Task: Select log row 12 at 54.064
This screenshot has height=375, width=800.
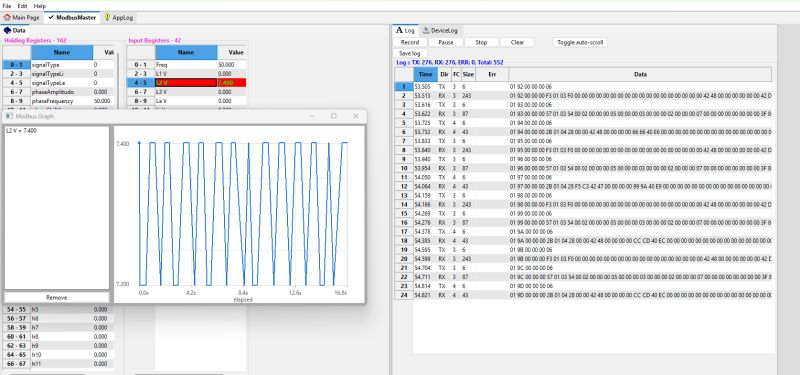Action: point(583,186)
